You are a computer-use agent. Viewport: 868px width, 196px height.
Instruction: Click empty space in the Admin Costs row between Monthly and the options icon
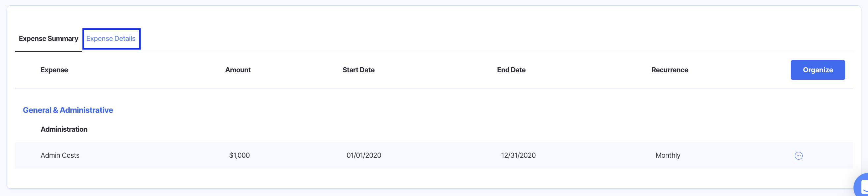point(738,156)
